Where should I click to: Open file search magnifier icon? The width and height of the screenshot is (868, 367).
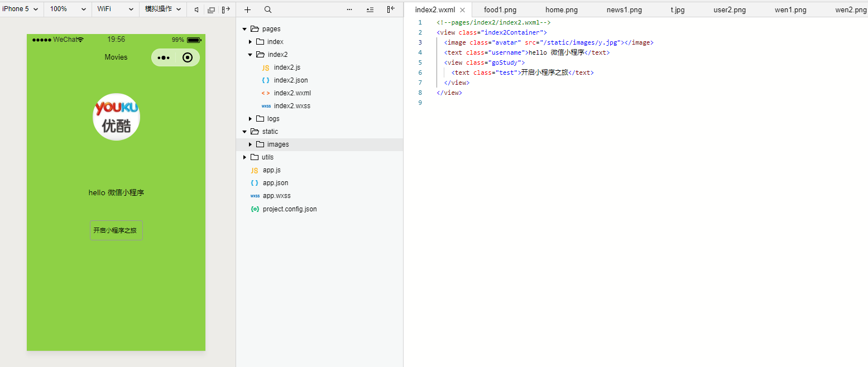point(268,9)
